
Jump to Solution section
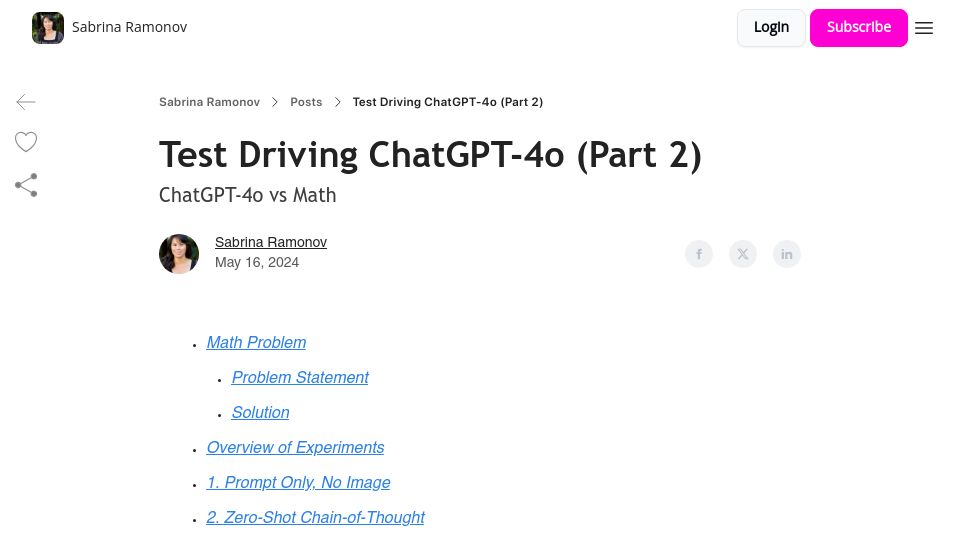click(260, 413)
